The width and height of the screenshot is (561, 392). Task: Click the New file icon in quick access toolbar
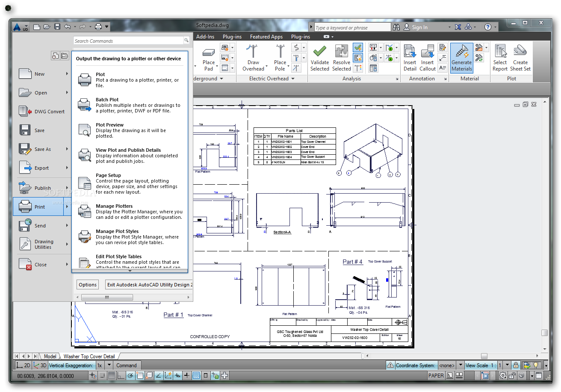37,27
